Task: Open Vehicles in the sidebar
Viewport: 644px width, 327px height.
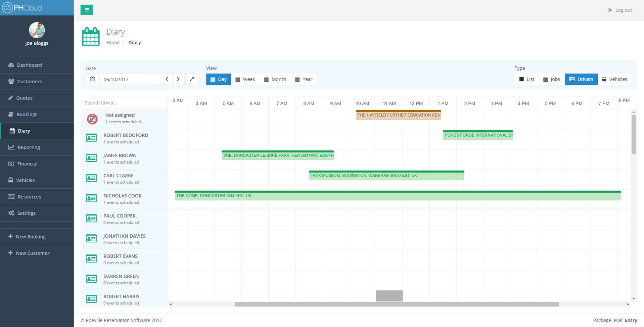Action: (37, 180)
